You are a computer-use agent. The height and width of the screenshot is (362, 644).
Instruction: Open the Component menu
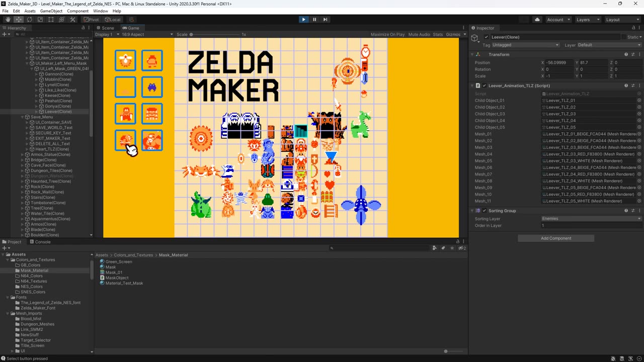coord(78,11)
